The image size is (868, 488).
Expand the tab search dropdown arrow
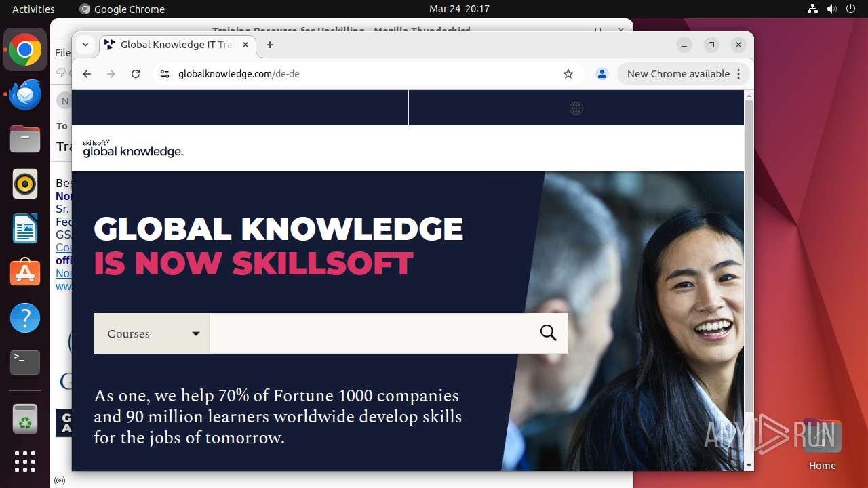coord(85,45)
